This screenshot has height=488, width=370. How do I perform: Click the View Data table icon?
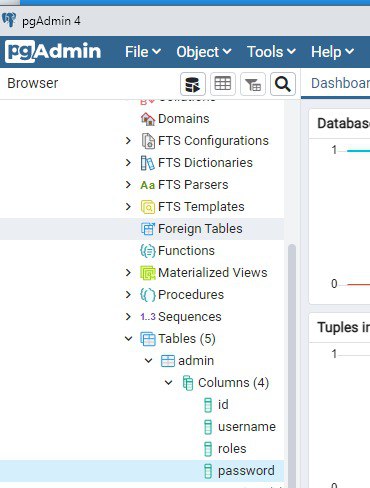[223, 84]
